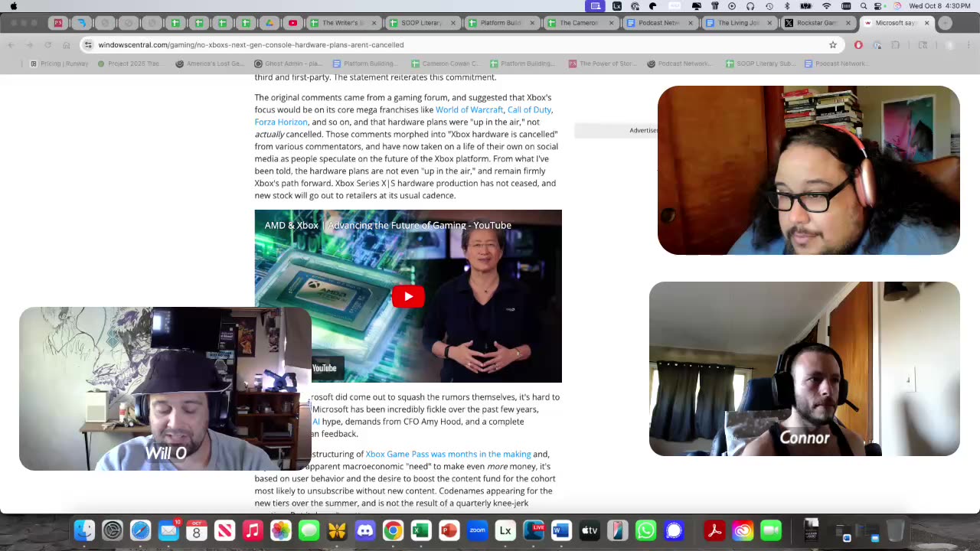Click the browser address bar URL

(x=251, y=44)
